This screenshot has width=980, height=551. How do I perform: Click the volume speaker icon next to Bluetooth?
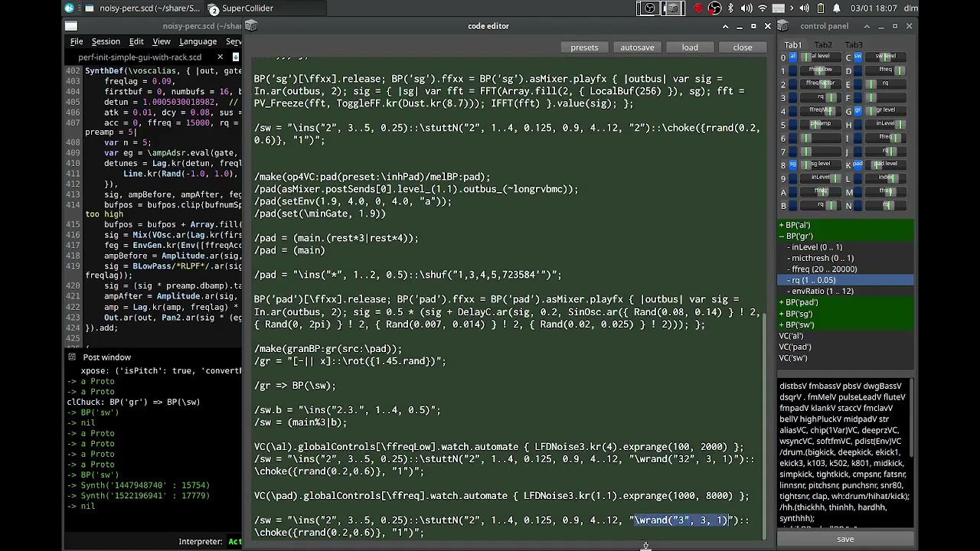point(746,8)
